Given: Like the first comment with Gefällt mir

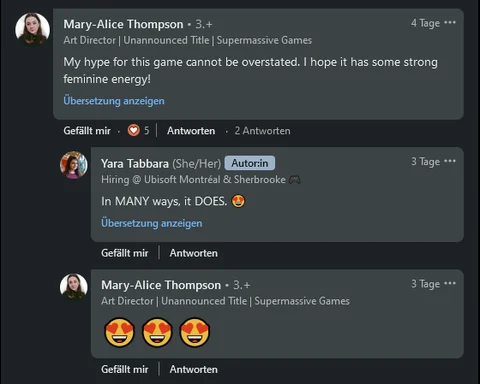Looking at the screenshot, I should click(x=87, y=131).
